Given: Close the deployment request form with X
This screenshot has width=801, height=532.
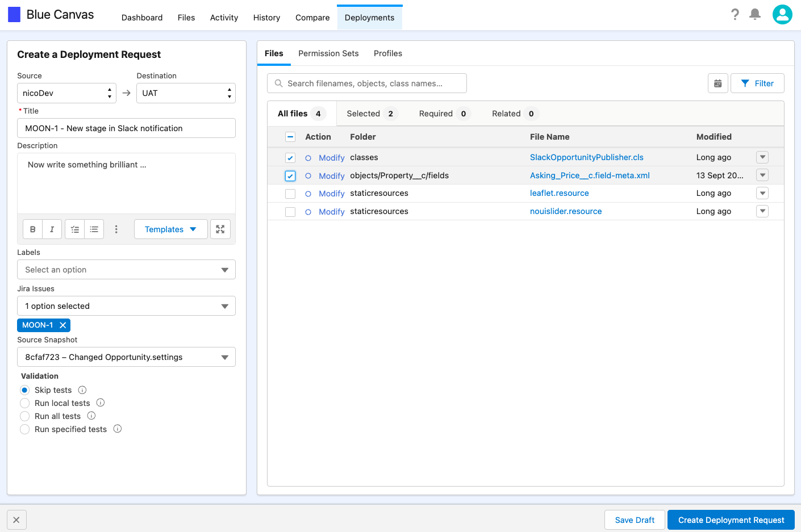Looking at the screenshot, I should click(16, 520).
